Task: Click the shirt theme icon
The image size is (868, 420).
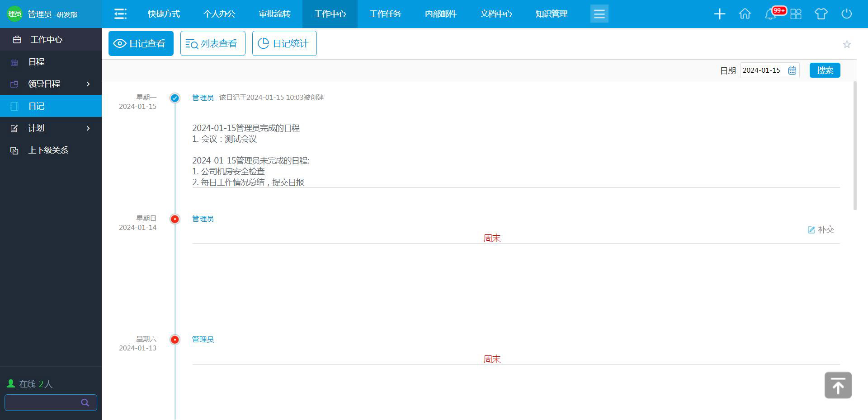Action: (x=821, y=14)
